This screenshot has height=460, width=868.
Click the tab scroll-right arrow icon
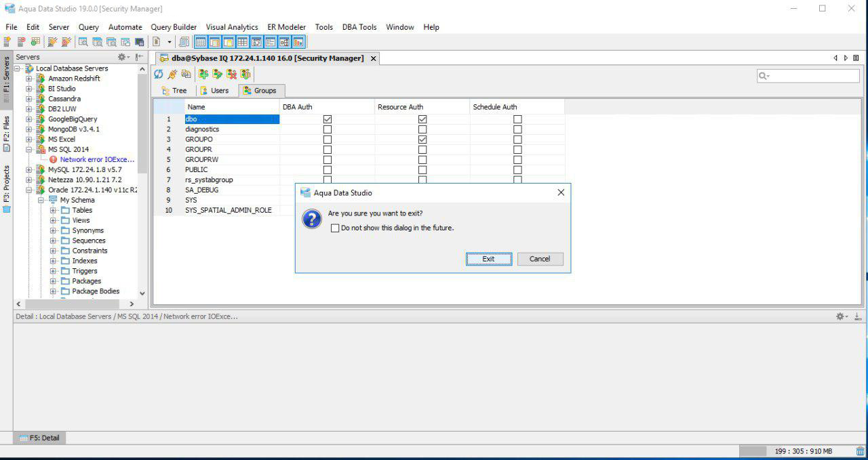(846, 58)
